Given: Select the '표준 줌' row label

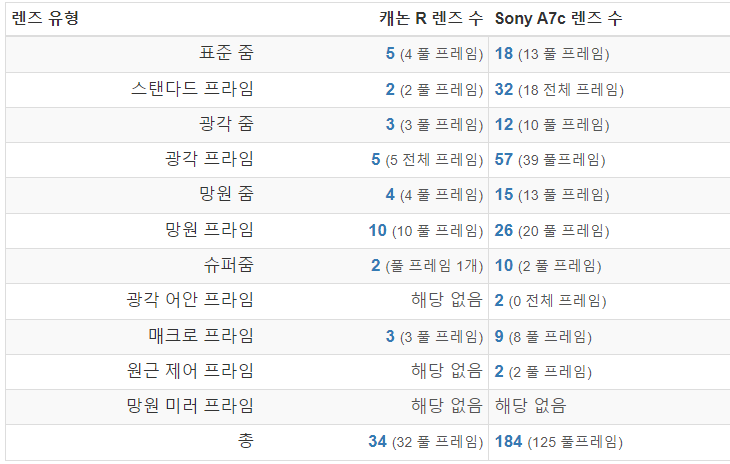Looking at the screenshot, I should [226, 53].
